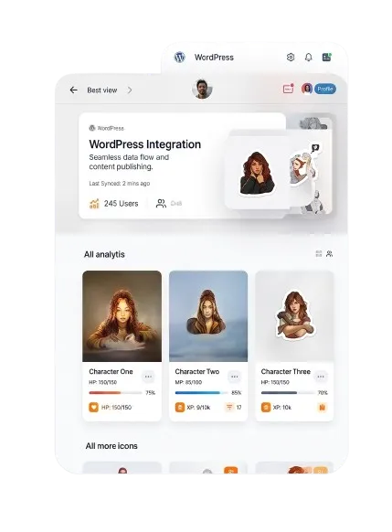Select the Best view breadcrumb label
This screenshot has width=392, height=532.
(x=102, y=90)
